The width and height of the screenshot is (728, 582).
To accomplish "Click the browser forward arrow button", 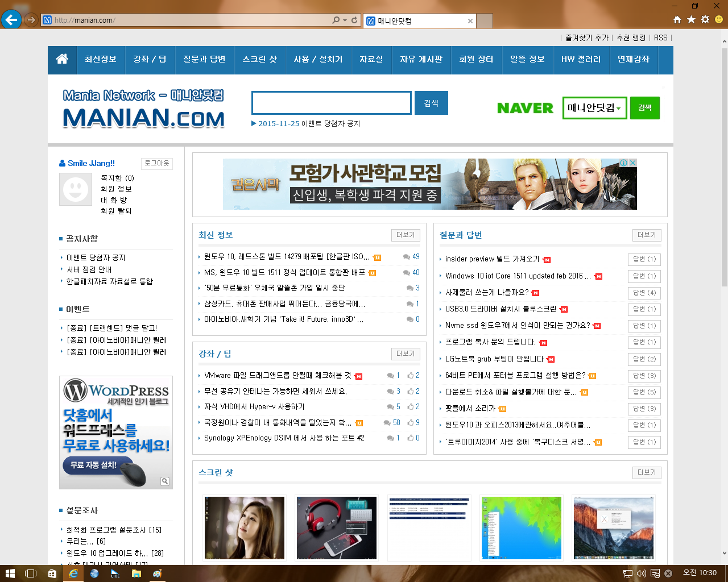I will 31,20.
